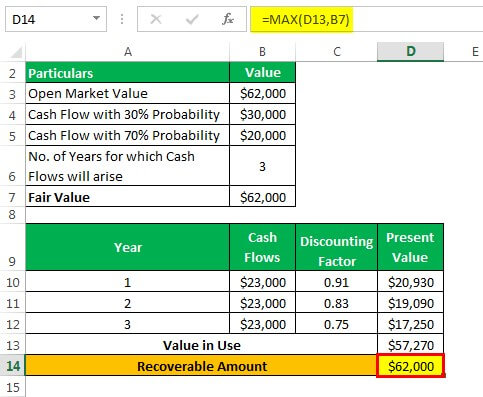483x397 pixels.
Task: Click present value $20,930
Action: [410, 282]
